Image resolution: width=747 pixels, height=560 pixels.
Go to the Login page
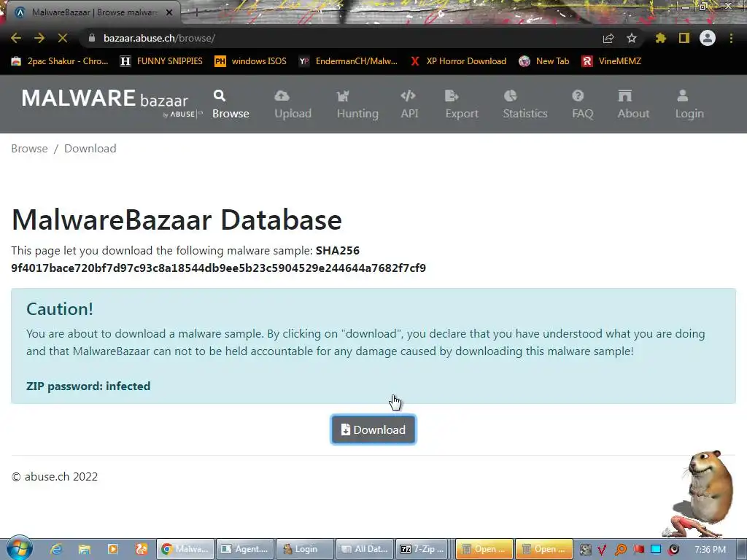coord(689,104)
